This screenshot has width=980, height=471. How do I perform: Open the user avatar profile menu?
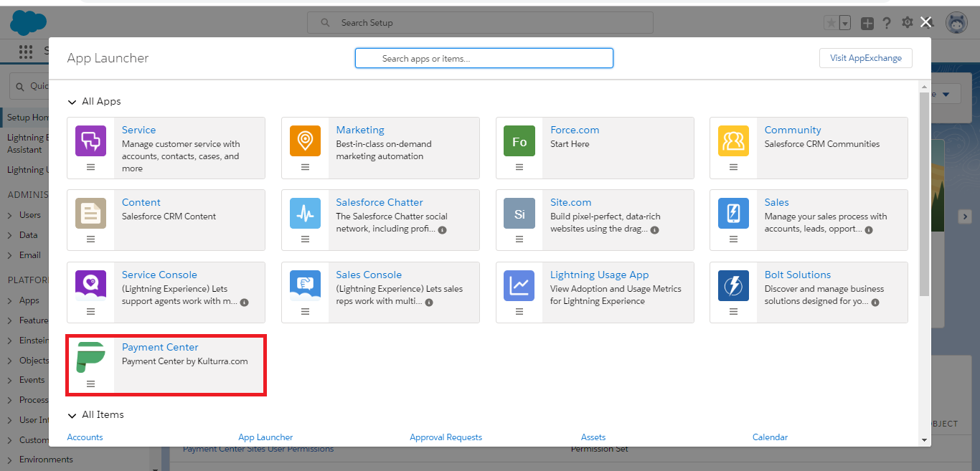[x=956, y=23]
